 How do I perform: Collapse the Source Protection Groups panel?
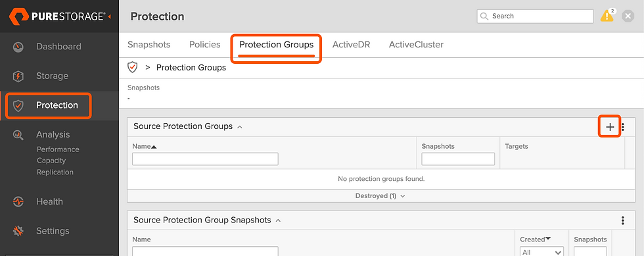240,127
